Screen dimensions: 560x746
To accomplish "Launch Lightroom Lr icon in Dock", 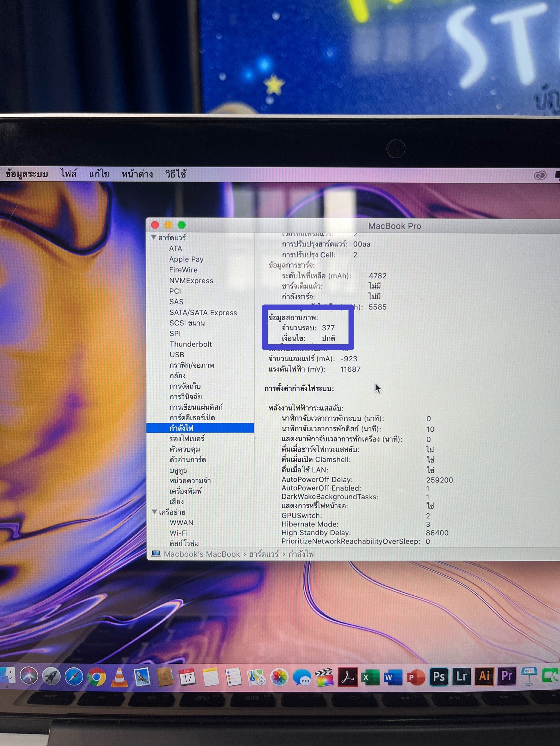I will tap(461, 676).
